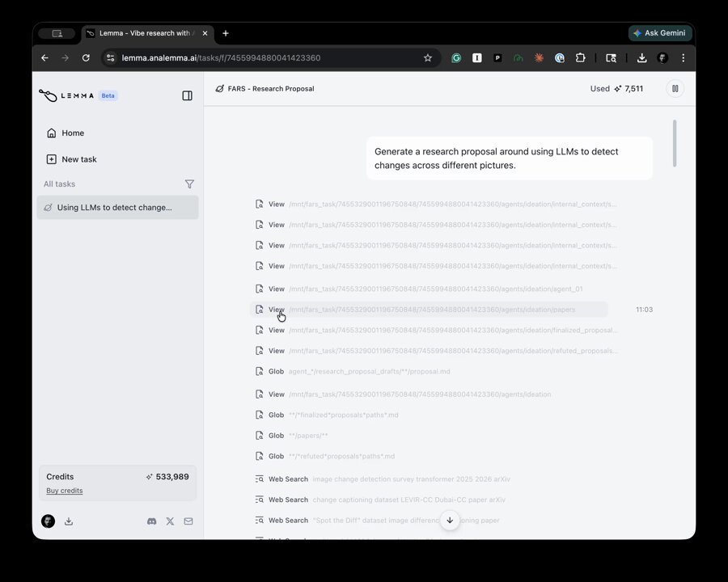Screen dimensions: 728x582
Task: Follow the Buy credits link
Action: point(65,491)
